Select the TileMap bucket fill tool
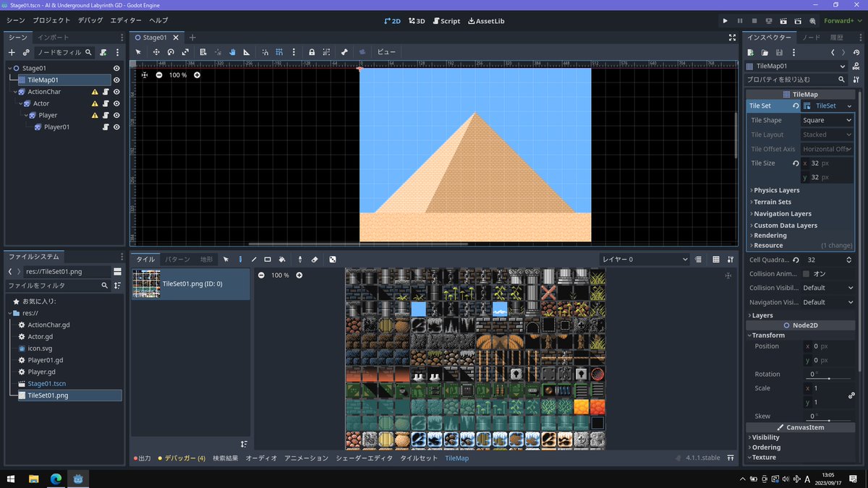This screenshot has width=868, height=488. pyautogui.click(x=282, y=259)
